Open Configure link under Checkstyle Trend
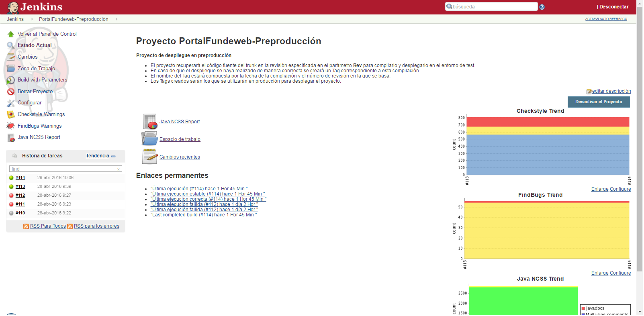Screen dimensions: 644x316 click(x=620, y=189)
